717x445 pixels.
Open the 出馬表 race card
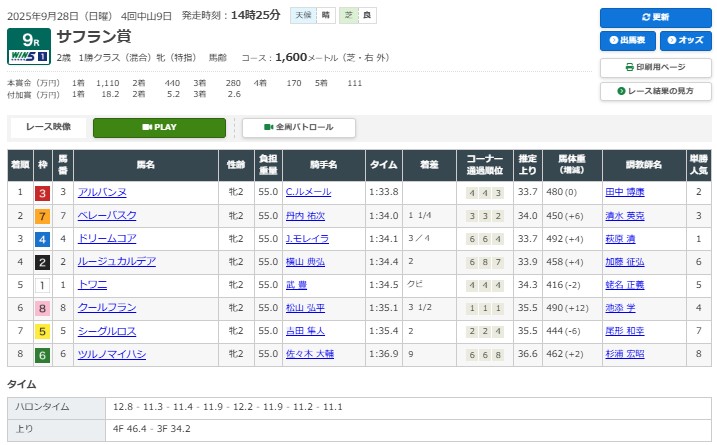tap(627, 41)
